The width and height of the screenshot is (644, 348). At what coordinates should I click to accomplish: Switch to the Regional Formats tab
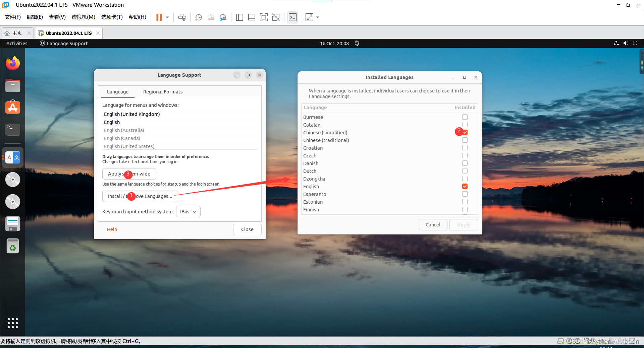(x=163, y=92)
